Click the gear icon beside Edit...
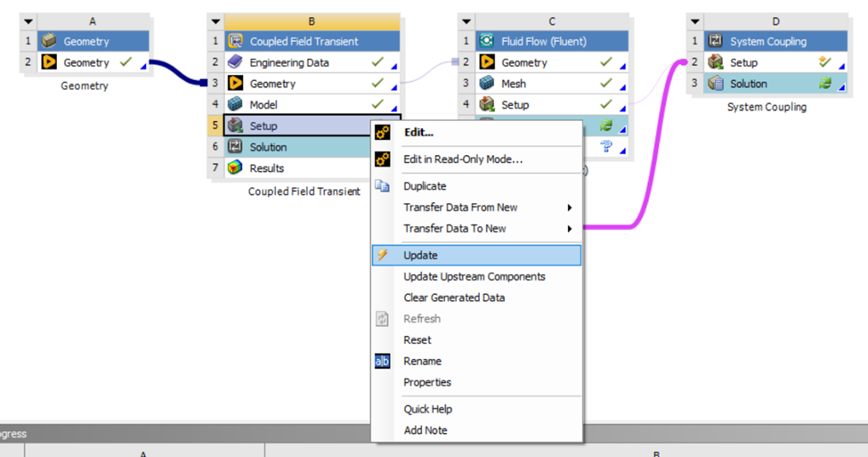868x457 pixels. pos(383,133)
